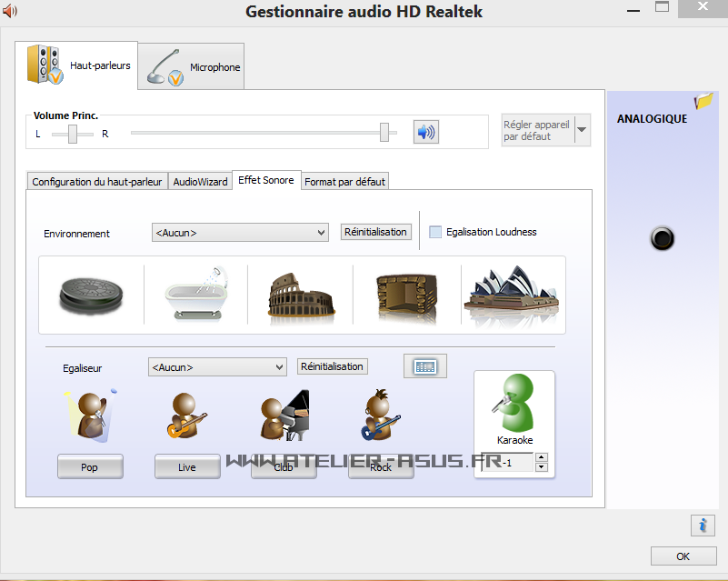The width and height of the screenshot is (728, 581).
Task: Select the opera house environment icon
Action: pos(511,291)
